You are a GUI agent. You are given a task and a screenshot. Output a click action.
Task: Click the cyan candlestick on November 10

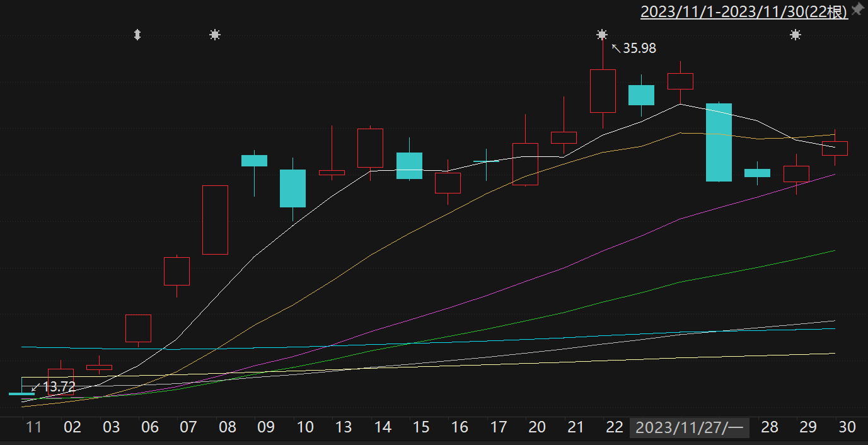[x=292, y=188]
